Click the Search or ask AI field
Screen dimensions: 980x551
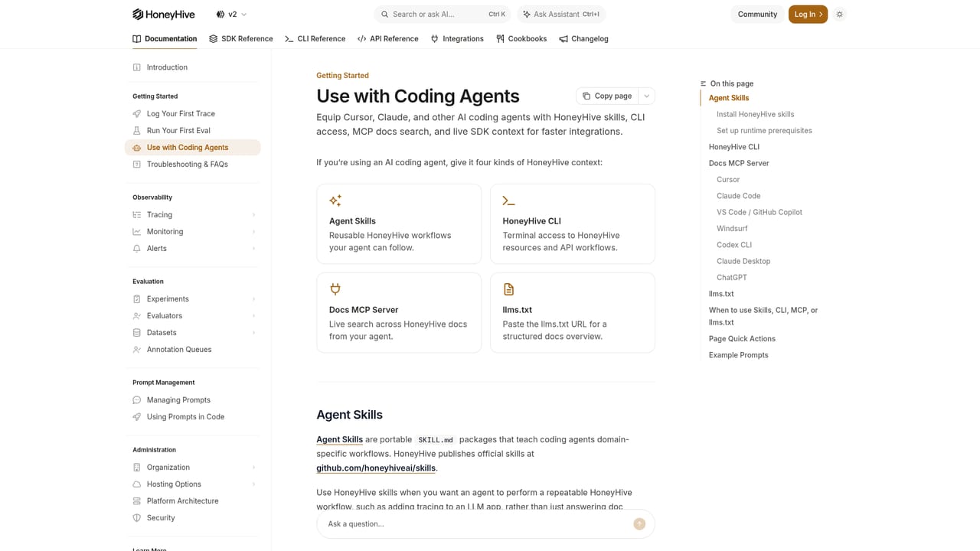click(x=443, y=14)
